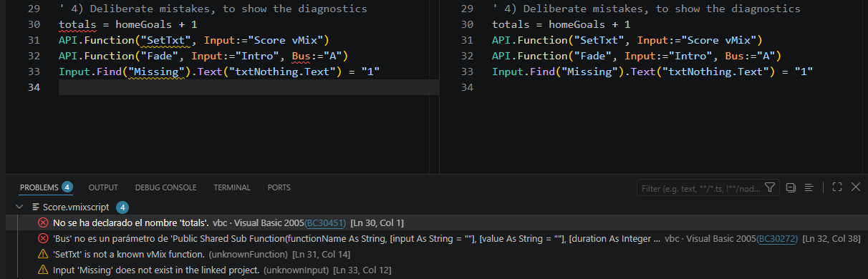Click "Missing" string in the left editor
868x279 pixels.
[x=156, y=72]
